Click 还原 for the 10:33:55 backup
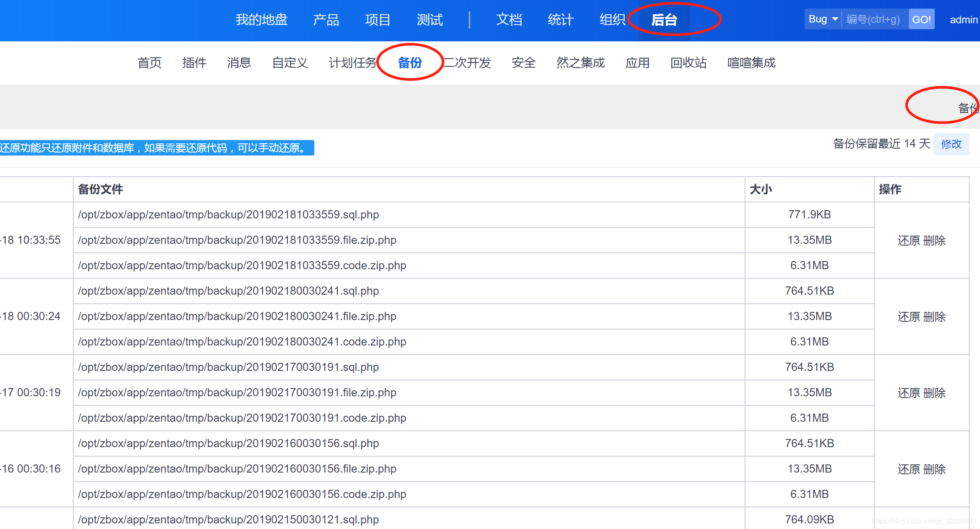Image resolution: width=980 pixels, height=529 pixels. tap(909, 240)
